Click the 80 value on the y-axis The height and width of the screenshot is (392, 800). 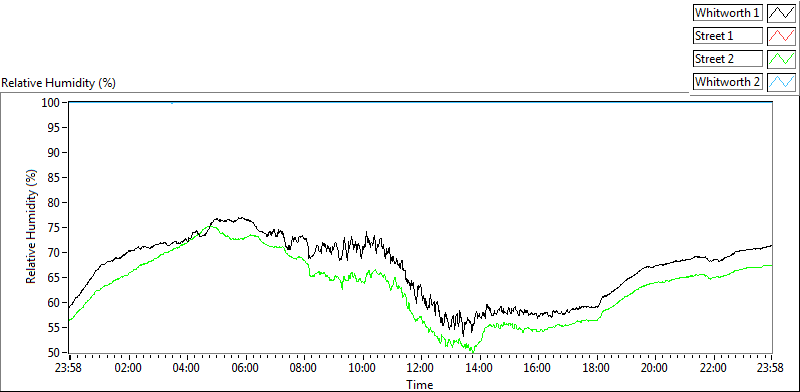click(55, 203)
